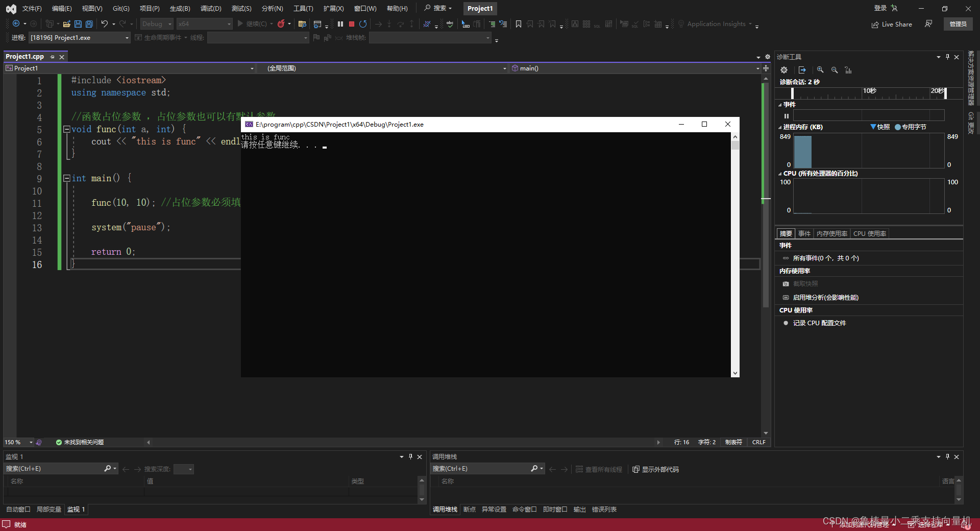The width and height of the screenshot is (980, 531).
Task: Click the Save All icon
Action: (x=89, y=24)
